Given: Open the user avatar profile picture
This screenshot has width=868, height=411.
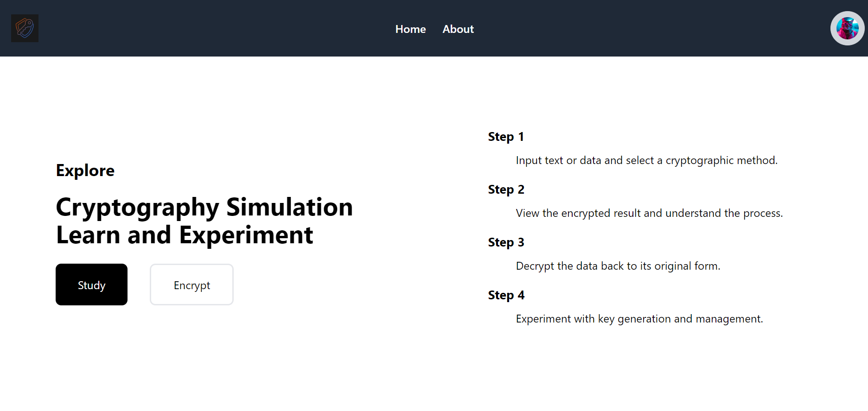Looking at the screenshot, I should pos(847,28).
